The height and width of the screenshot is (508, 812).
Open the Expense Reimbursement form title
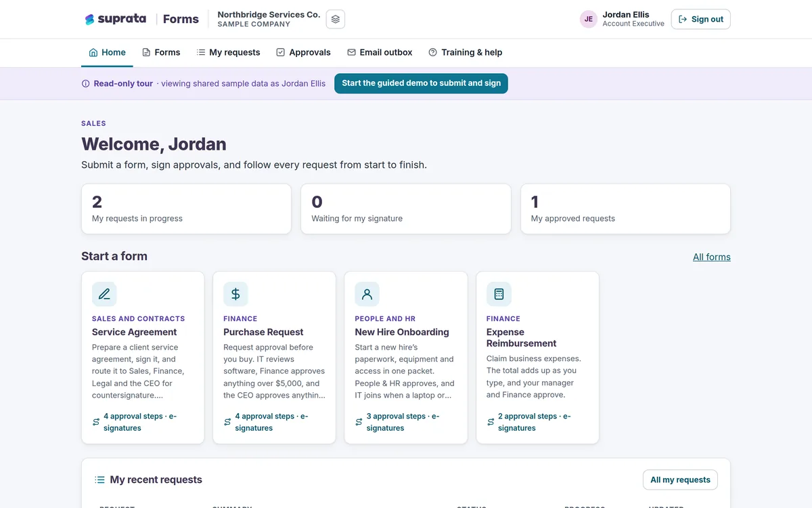522,337
